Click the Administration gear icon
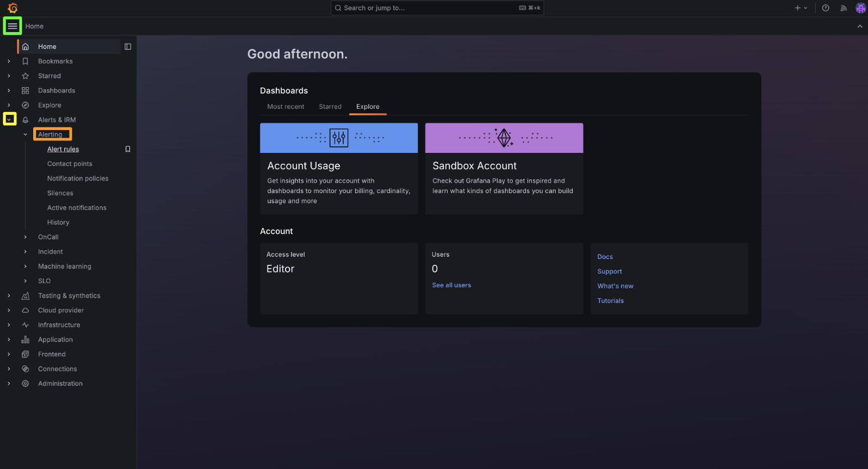Screen dimensions: 868x469 coord(26,384)
